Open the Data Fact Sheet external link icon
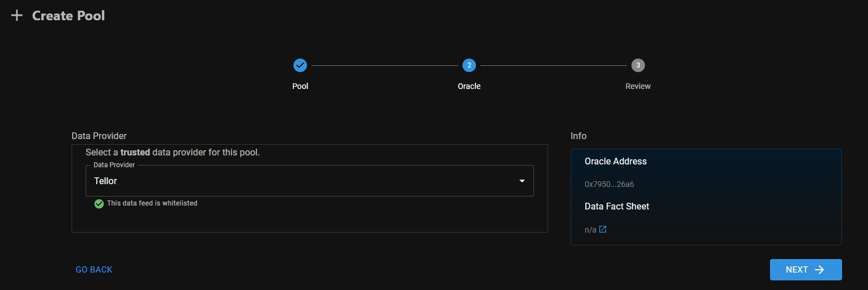 click(603, 229)
